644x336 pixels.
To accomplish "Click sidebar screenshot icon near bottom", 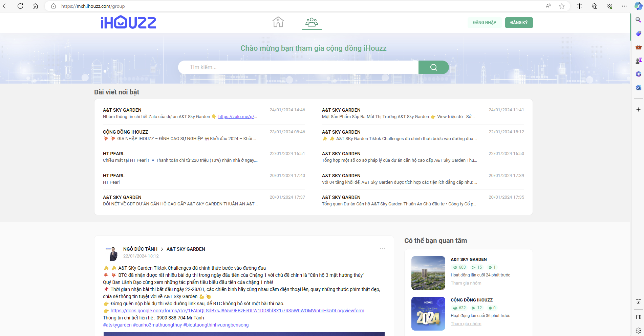I will click(x=638, y=301).
